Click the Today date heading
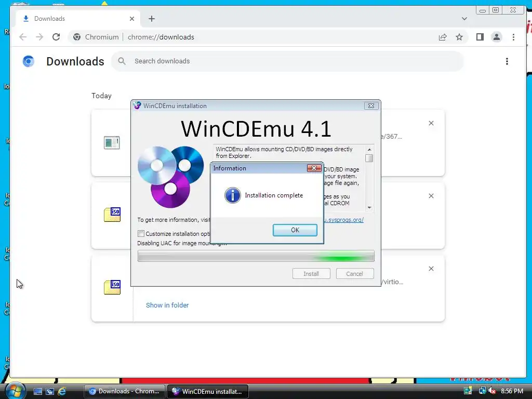The height and width of the screenshot is (399, 532). point(101,96)
